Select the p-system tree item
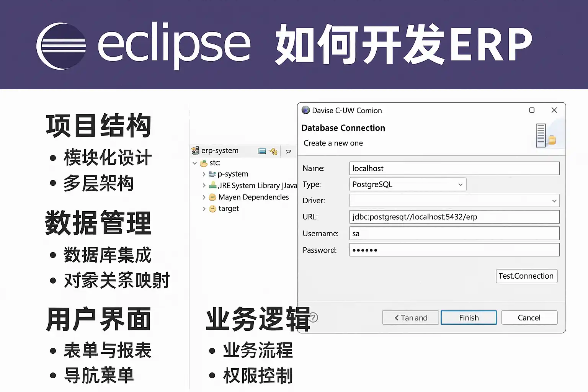The width and height of the screenshot is (588, 392). point(233,174)
